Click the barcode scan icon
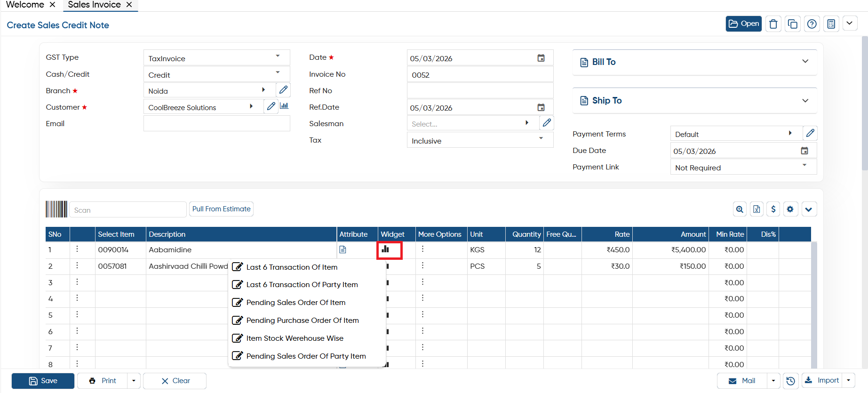The height and width of the screenshot is (393, 868). (56, 209)
